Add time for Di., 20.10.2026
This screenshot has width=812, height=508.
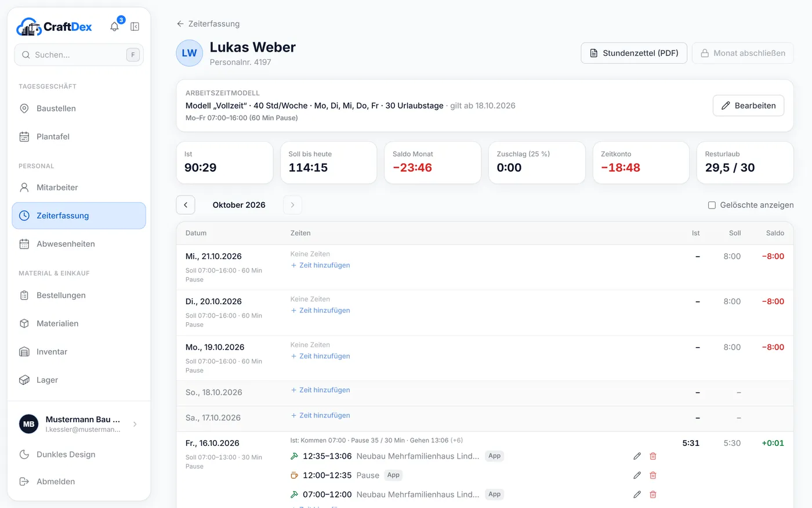point(320,311)
